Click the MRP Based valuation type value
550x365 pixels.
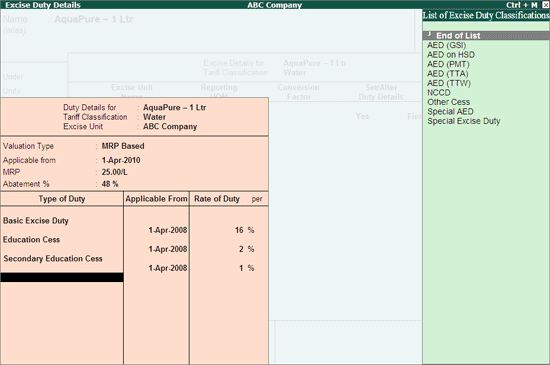(123, 146)
